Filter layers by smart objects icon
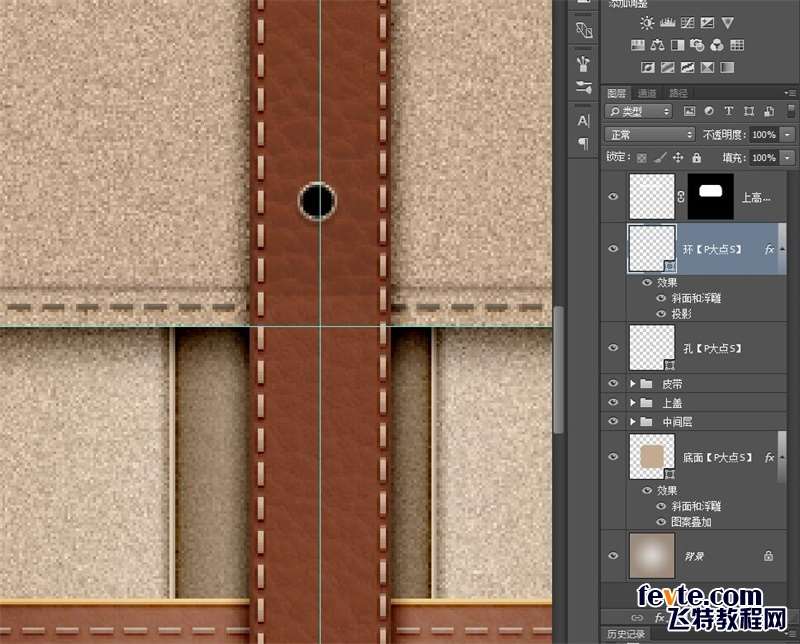The width and height of the screenshot is (800, 644). tap(769, 111)
